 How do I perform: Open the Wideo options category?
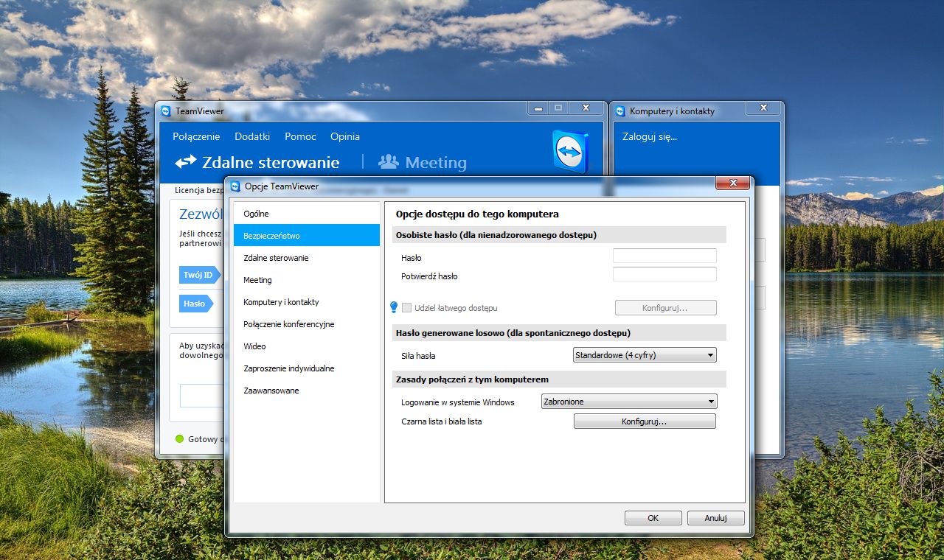[307, 346]
